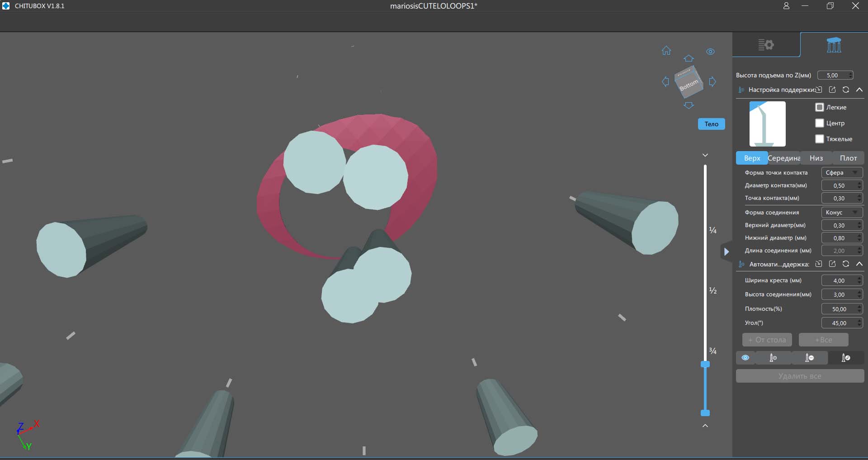Check the Тяжелые support checkbox
868x460 pixels.
click(820, 139)
